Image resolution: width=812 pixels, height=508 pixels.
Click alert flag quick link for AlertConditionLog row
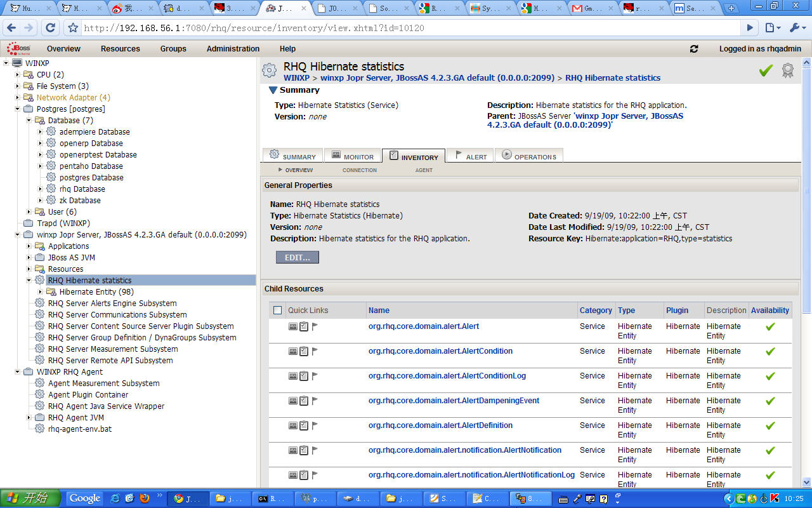315,376
